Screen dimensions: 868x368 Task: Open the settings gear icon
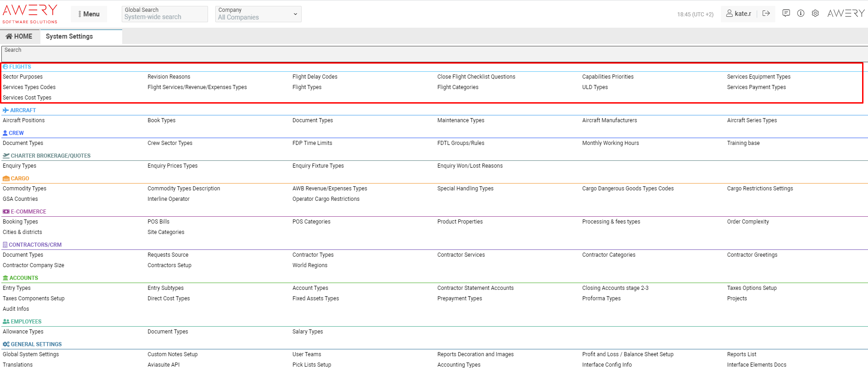click(815, 14)
